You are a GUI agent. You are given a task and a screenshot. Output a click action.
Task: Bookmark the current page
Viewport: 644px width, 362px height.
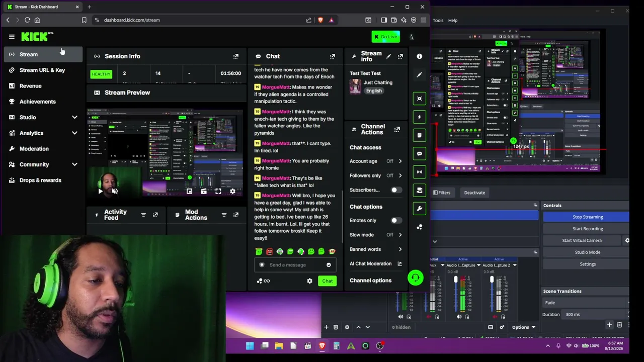coord(84,20)
